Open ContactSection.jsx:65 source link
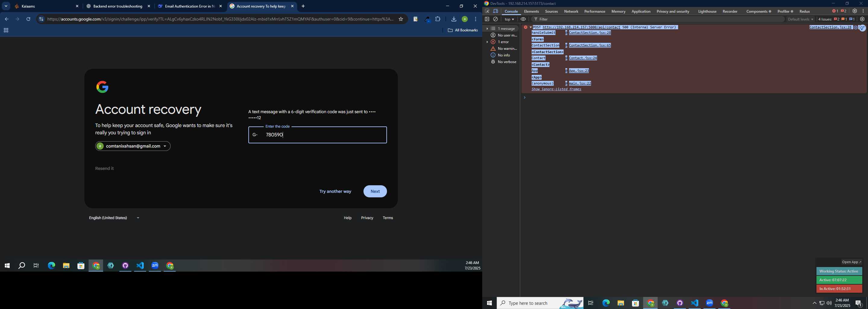This screenshot has width=868, height=309. pos(590,45)
